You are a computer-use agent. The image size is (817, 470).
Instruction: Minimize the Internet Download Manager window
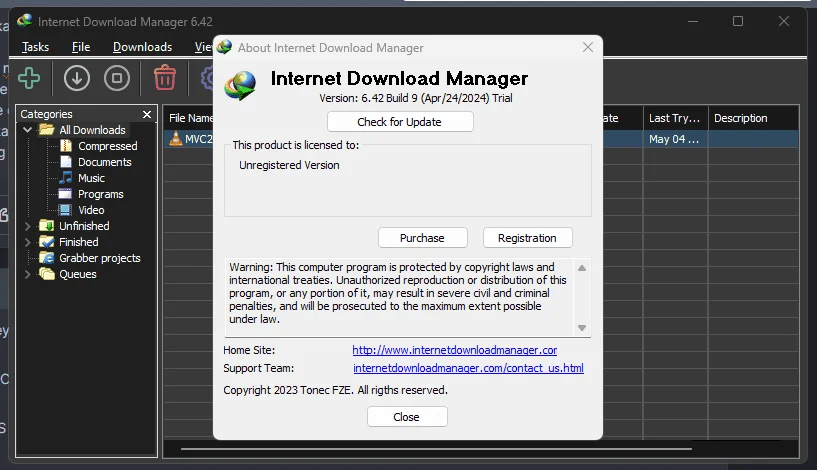(692, 21)
